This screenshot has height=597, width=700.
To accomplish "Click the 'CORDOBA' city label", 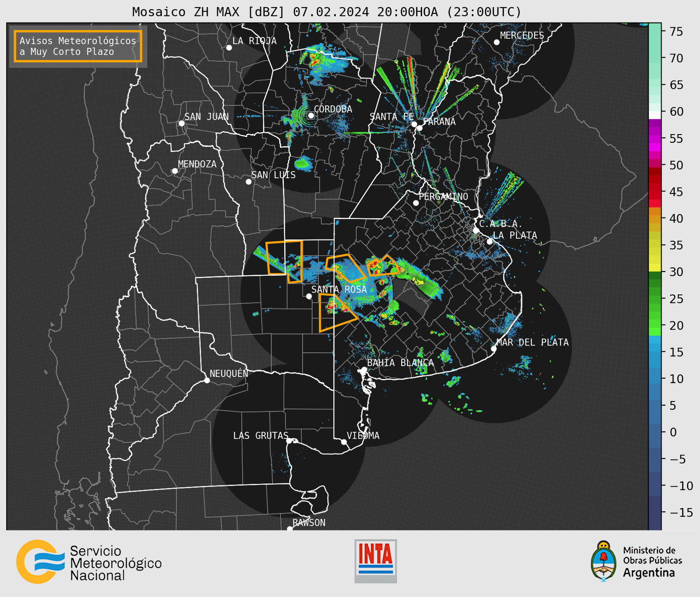I will tap(333, 109).
